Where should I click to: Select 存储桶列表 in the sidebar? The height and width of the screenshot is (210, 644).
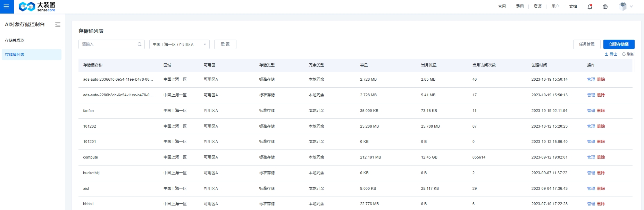click(15, 55)
